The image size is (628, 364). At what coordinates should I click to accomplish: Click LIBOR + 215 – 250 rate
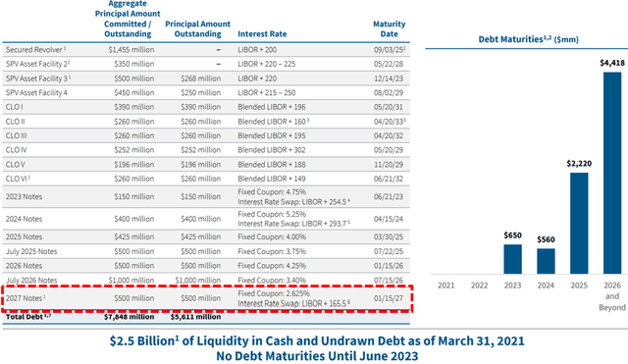coord(267,92)
